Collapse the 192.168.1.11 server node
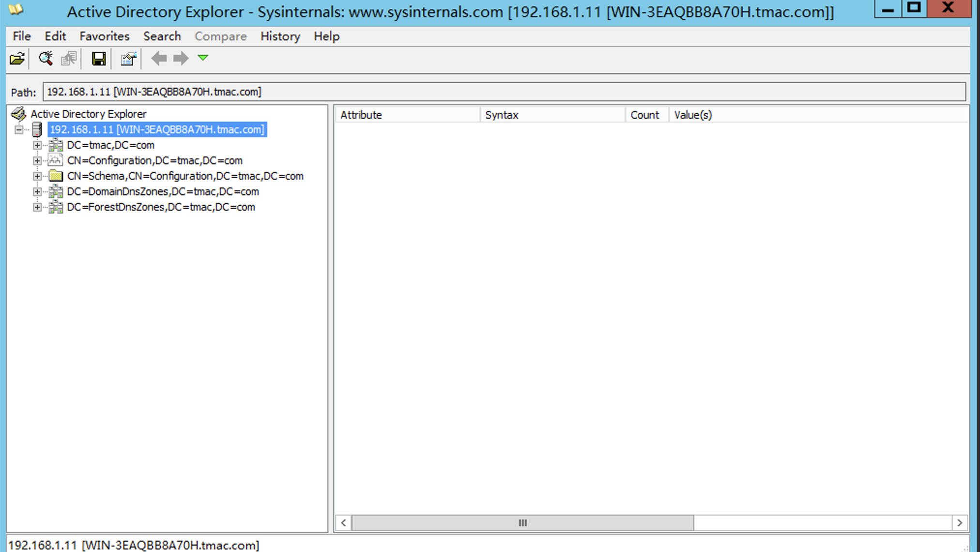 tap(19, 129)
